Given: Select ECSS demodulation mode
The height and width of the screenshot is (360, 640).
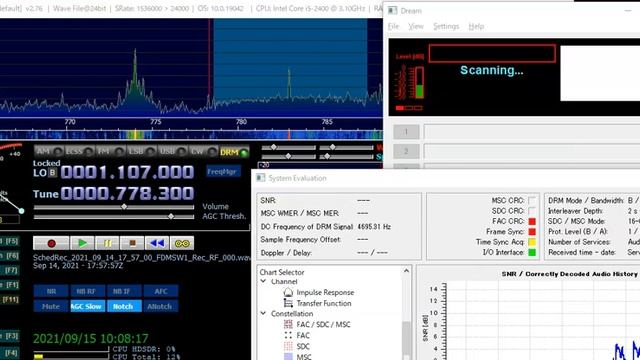Looking at the screenshot, I should 80,151.
